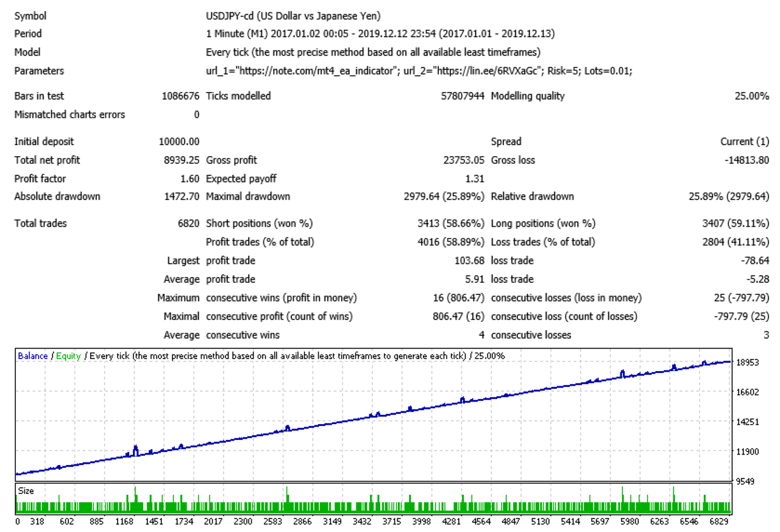Click the Balance legend label on chart
Screen dimensions: 780x532
click(x=33, y=356)
